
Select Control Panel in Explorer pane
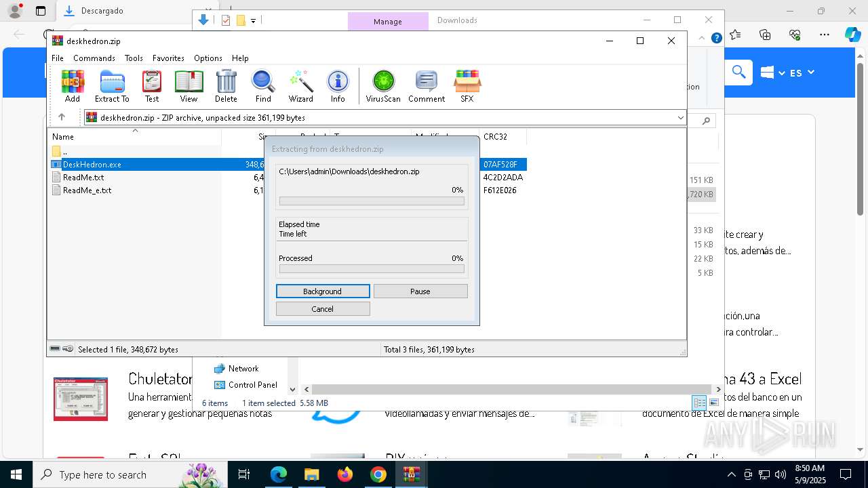pyautogui.click(x=252, y=385)
